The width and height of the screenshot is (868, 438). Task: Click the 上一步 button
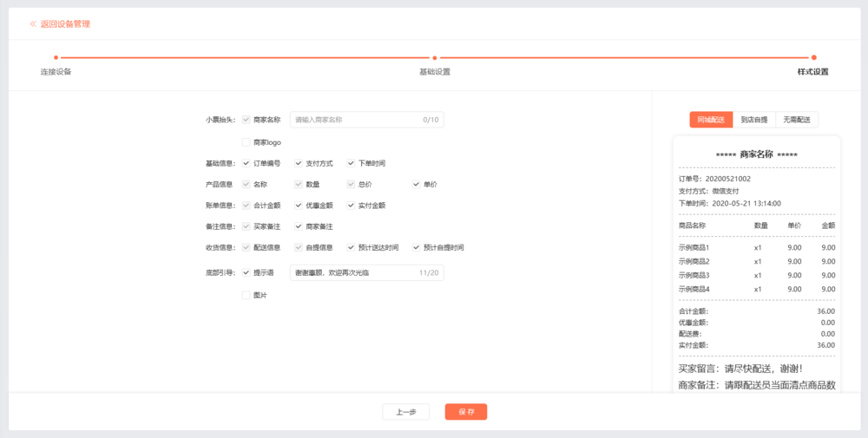[405, 412]
